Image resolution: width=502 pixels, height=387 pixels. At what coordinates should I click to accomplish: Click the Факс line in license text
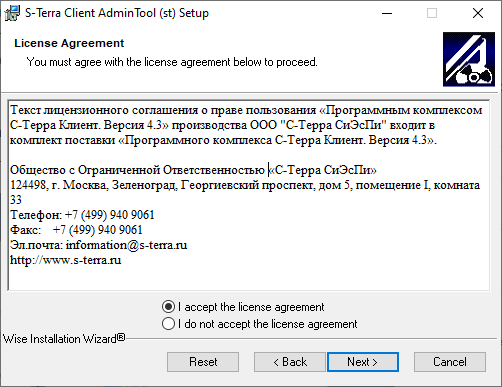[x=76, y=230]
